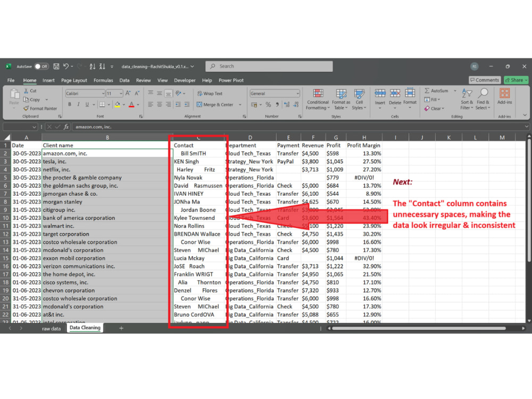The image size is (532, 399).
Task: Open the Comments pane button
Action: (x=485, y=80)
